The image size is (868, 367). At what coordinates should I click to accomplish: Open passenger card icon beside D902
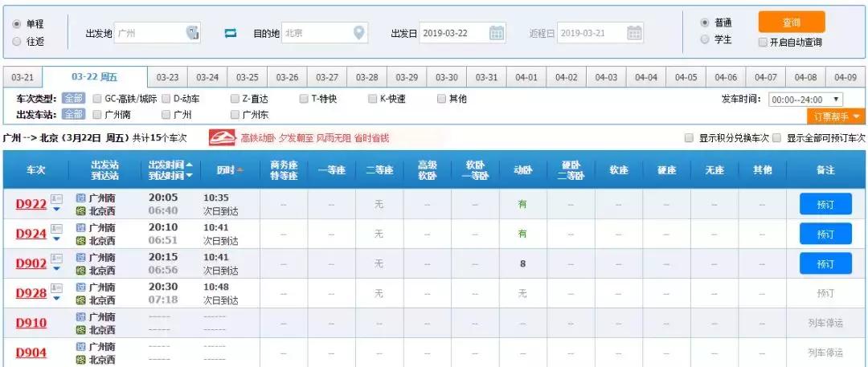[x=56, y=258]
